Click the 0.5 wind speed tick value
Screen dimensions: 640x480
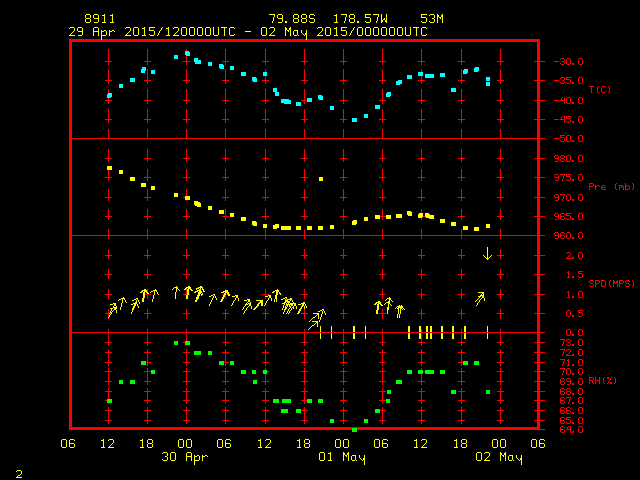tap(574, 314)
